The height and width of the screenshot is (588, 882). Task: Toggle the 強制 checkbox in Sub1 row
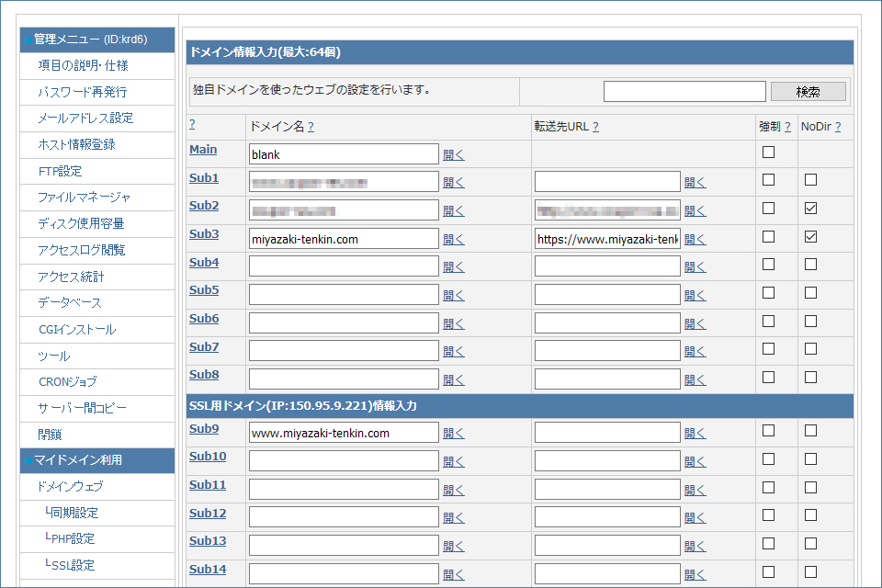768,179
